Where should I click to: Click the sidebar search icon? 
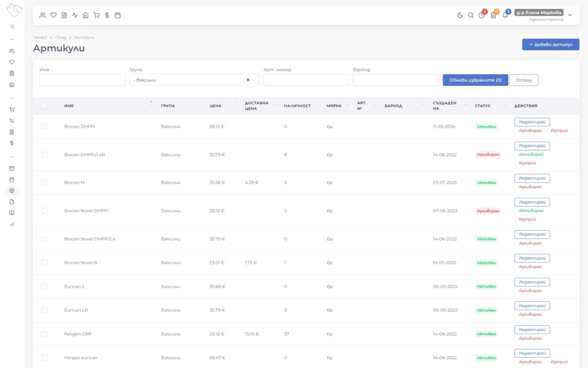(12, 26)
